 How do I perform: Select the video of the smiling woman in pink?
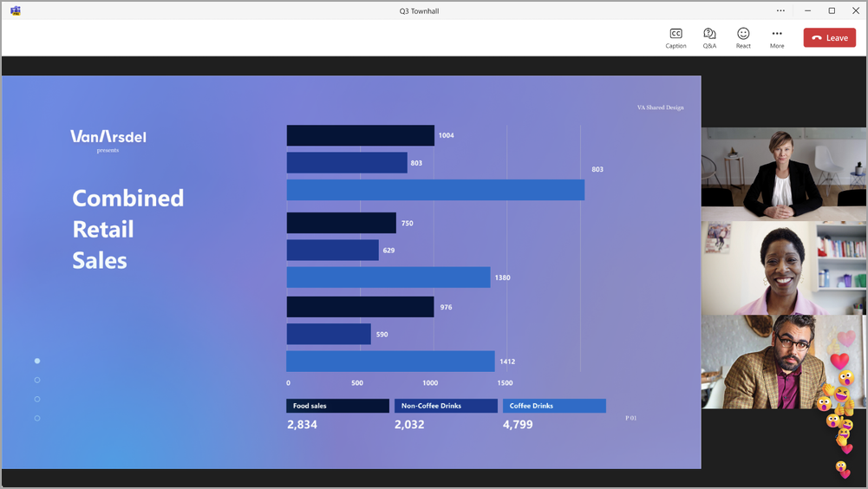(x=783, y=268)
